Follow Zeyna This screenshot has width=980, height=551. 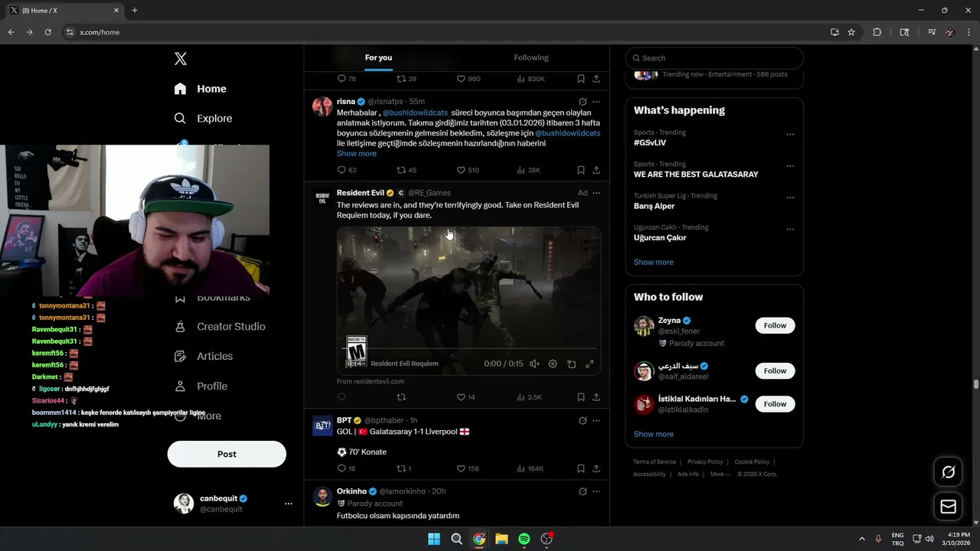[x=775, y=325]
